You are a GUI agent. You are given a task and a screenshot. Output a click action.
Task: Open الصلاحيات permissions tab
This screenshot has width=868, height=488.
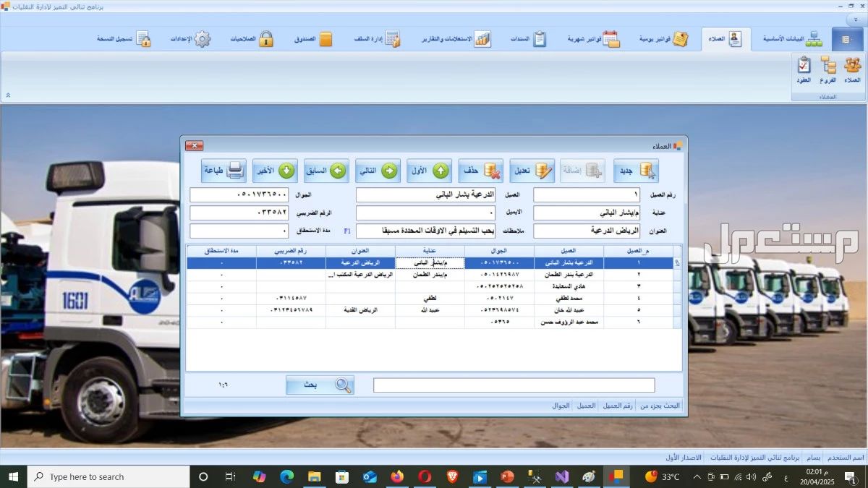click(x=252, y=39)
